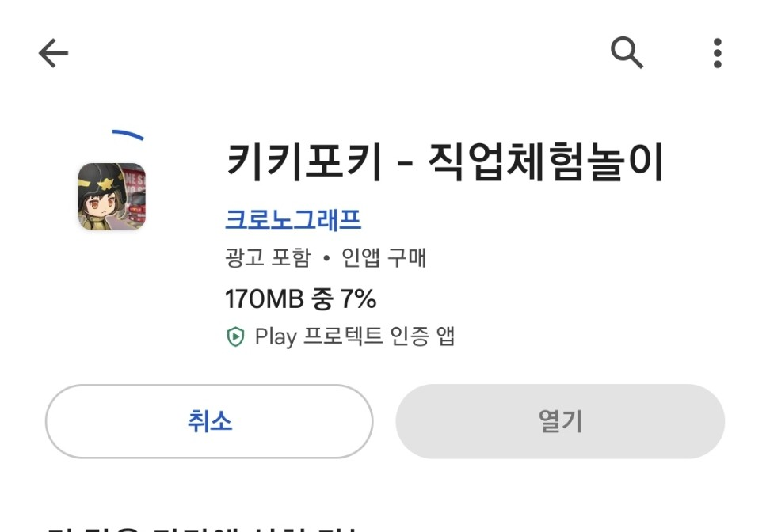The image size is (770, 532).
Task: Tap the '키키포키' word in the title
Action: (x=304, y=163)
